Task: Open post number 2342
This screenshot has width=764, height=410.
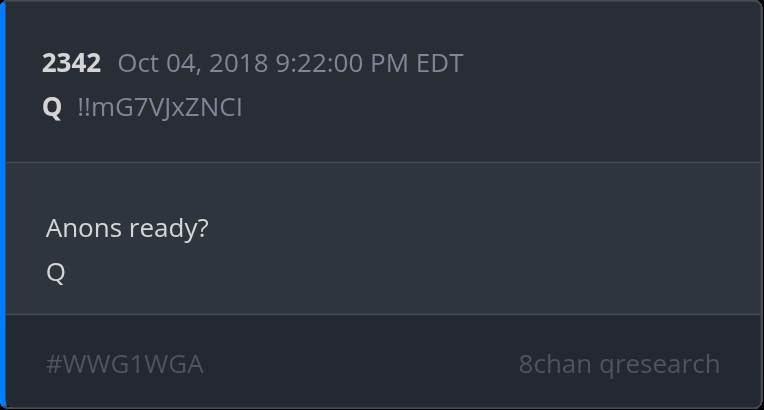Action: (x=71, y=64)
